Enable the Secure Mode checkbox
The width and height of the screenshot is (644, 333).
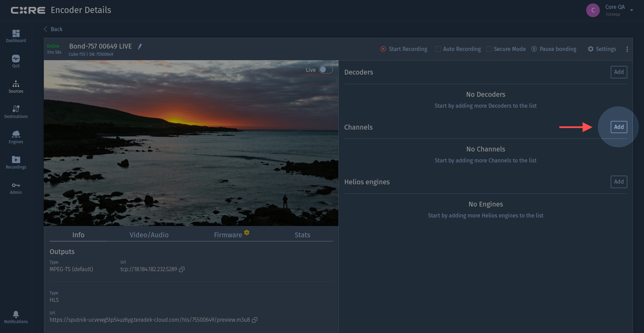[489, 49]
